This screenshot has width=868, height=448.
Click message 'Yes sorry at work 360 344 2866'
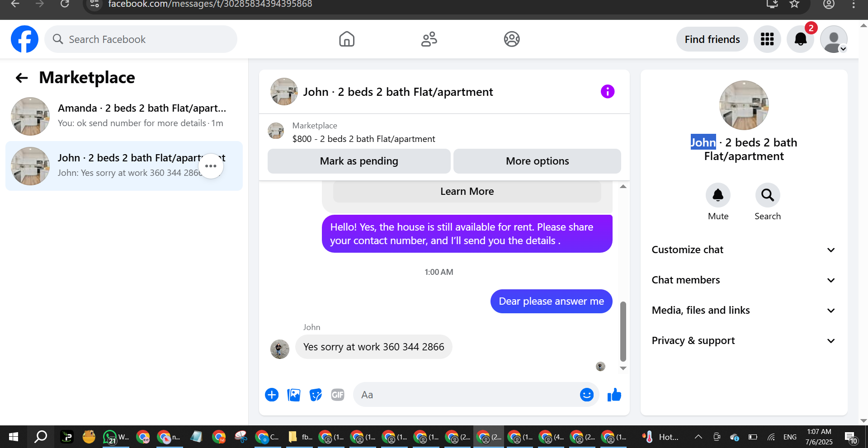[x=373, y=347]
